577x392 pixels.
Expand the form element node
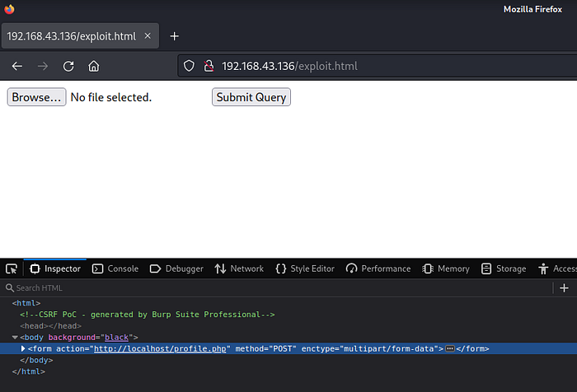coord(23,349)
